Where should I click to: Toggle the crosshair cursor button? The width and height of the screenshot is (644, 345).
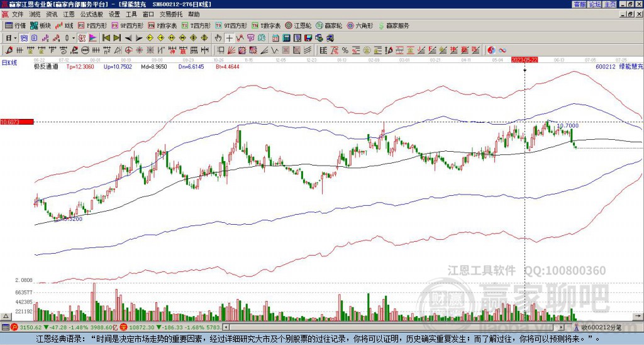pos(229,38)
